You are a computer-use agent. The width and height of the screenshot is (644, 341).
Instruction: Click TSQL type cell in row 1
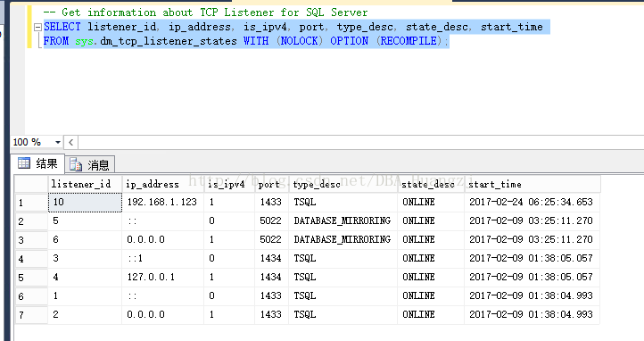pos(343,202)
